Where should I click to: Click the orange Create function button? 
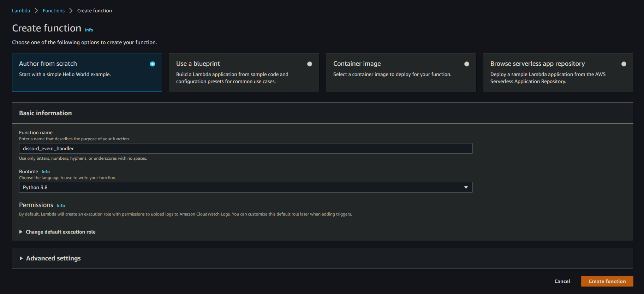607,281
